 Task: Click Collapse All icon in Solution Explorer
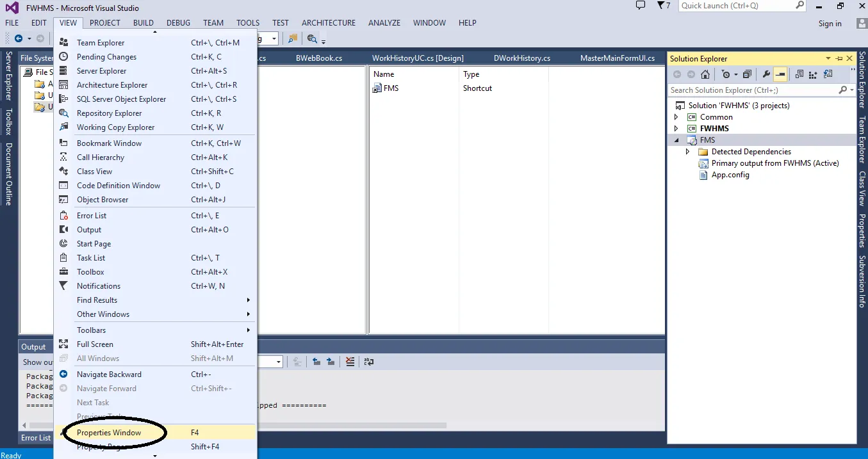click(747, 74)
